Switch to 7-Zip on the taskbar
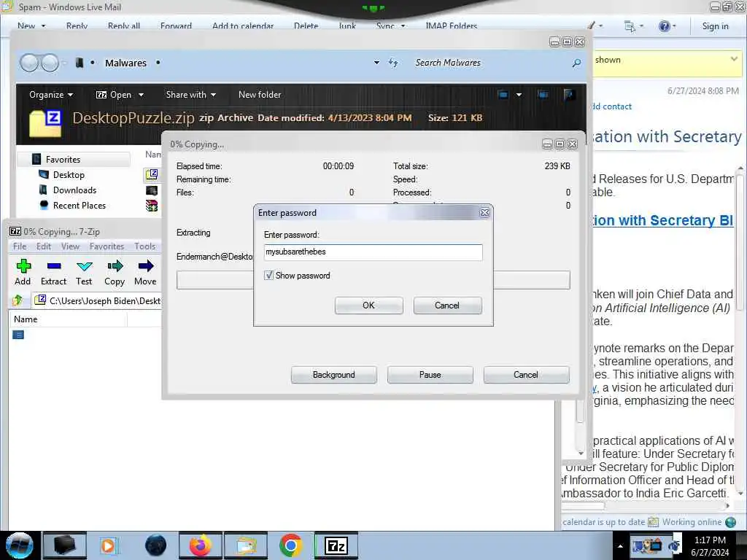747x560 pixels. click(x=336, y=545)
